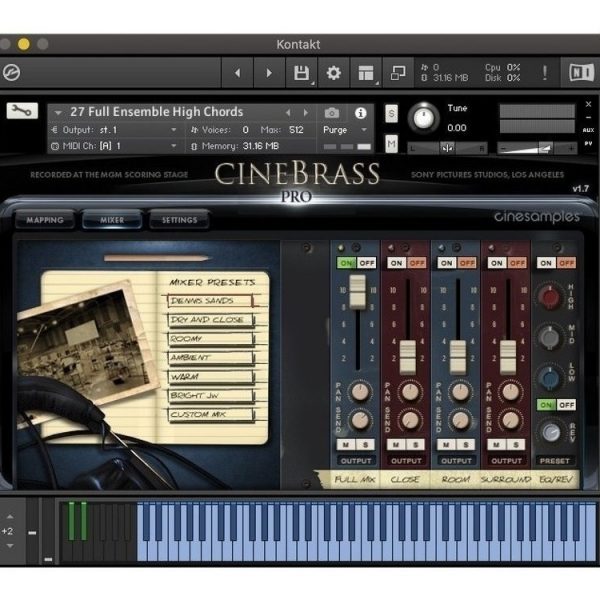Click the Tune knob
The height and width of the screenshot is (600, 600).
point(424,118)
